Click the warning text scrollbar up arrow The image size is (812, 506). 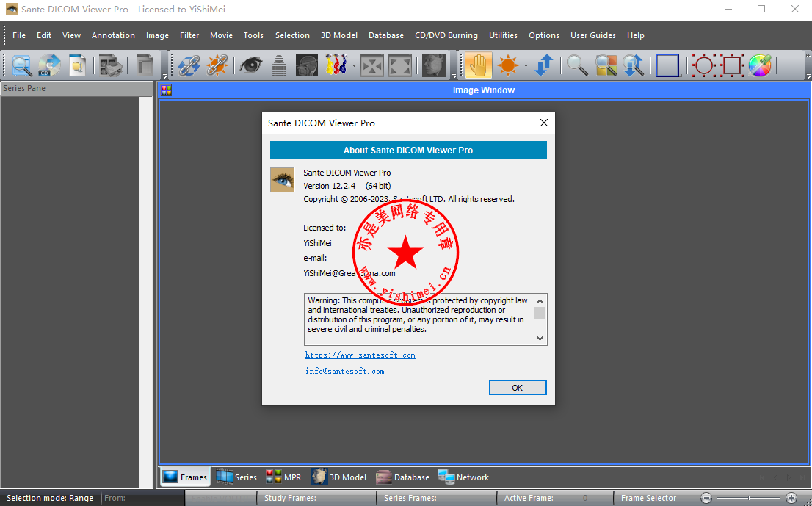pos(540,301)
